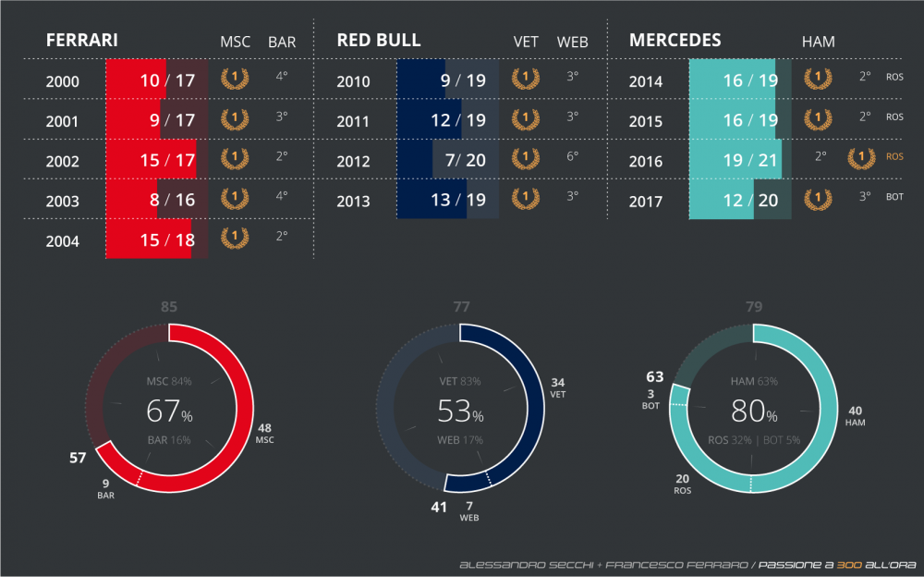Screen dimensions: 924x577
Task: Click the "48 MSC" label beside the red donut
Action: click(x=264, y=434)
